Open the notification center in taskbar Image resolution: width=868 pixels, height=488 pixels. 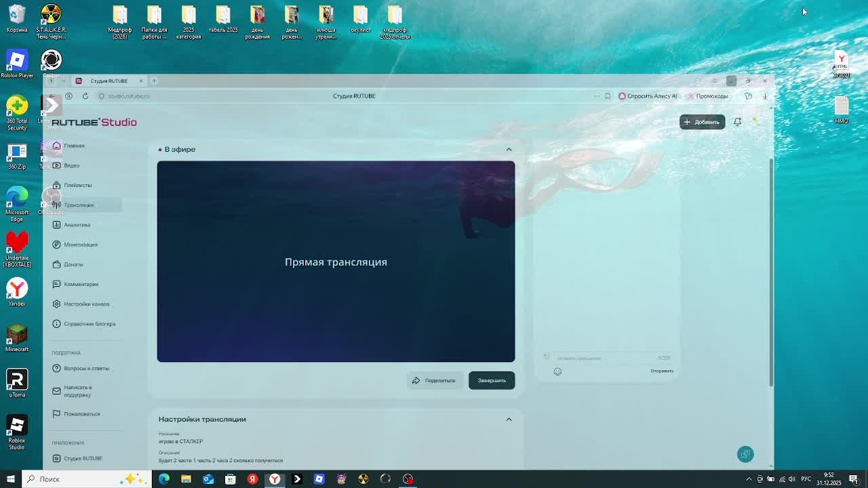pos(854,479)
